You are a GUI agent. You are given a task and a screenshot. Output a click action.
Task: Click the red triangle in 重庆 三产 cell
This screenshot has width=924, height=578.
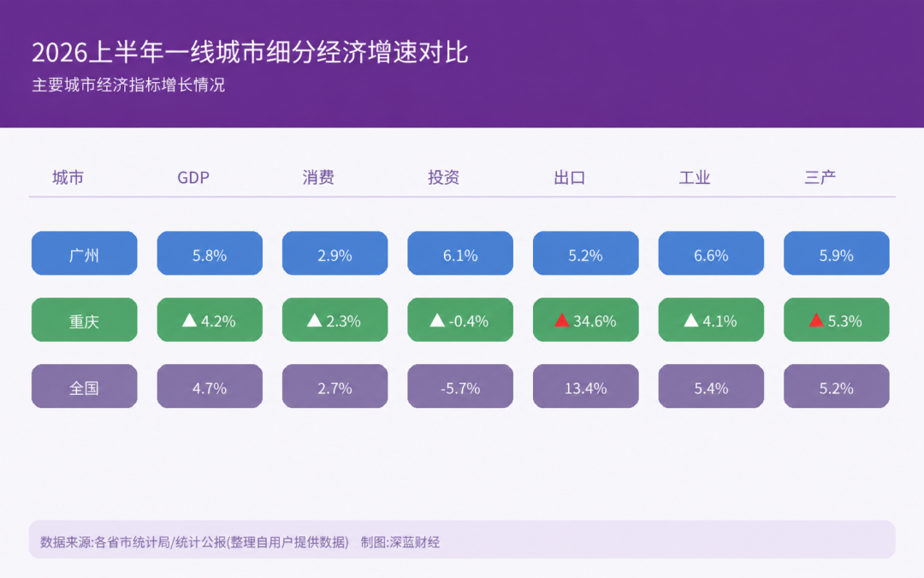[816, 320]
